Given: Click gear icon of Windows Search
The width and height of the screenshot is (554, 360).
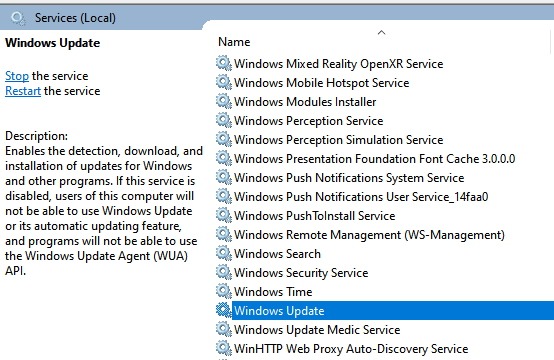Looking at the screenshot, I should (224, 254).
